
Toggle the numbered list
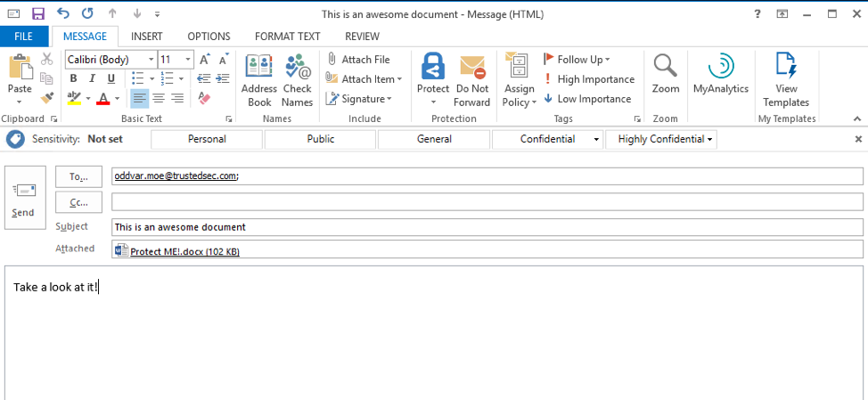(167, 78)
